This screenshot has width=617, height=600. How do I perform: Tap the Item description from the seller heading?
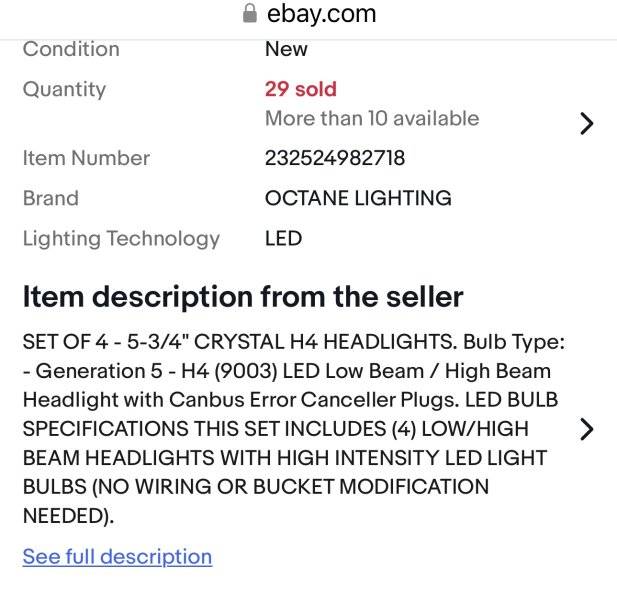coord(243,297)
